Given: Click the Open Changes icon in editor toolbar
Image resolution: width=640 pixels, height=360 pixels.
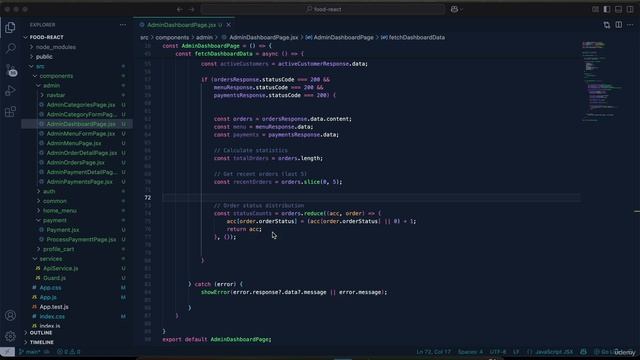Looking at the screenshot, I should click(x=607, y=25).
